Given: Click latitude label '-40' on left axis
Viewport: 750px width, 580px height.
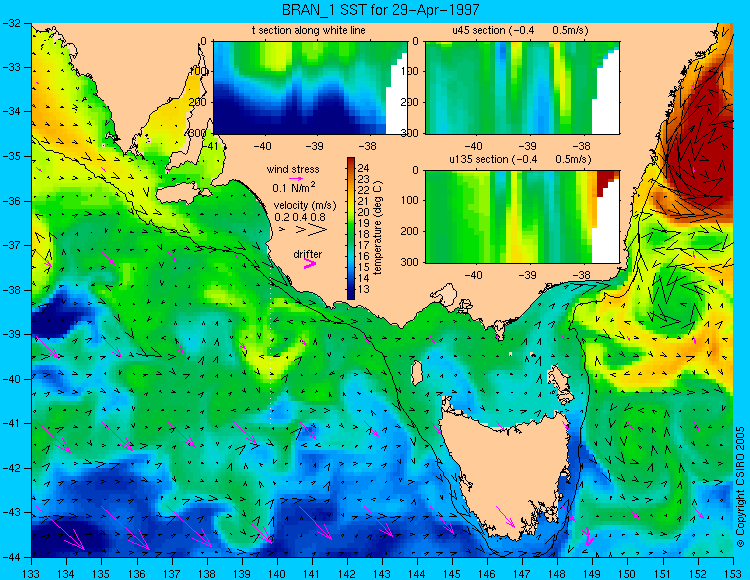Looking at the screenshot, I should 12,379.
